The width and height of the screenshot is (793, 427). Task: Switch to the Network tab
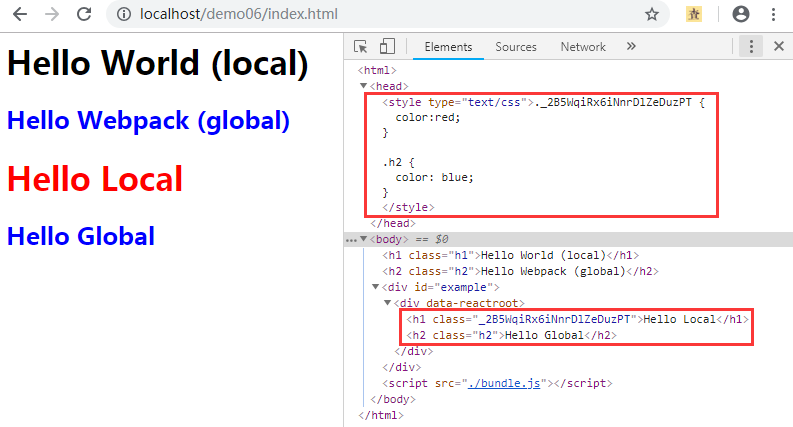(583, 47)
